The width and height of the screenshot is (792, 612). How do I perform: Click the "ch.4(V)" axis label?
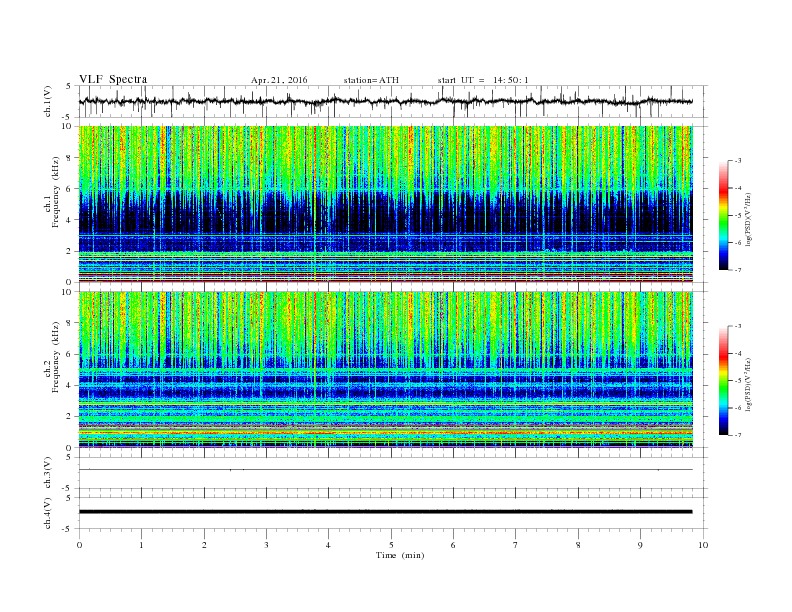48,513
